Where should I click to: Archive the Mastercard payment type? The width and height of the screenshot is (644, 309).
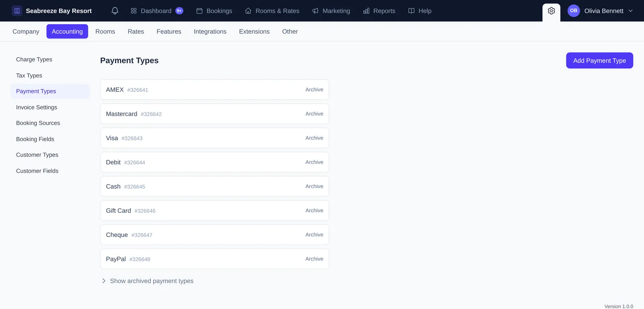[x=314, y=114]
